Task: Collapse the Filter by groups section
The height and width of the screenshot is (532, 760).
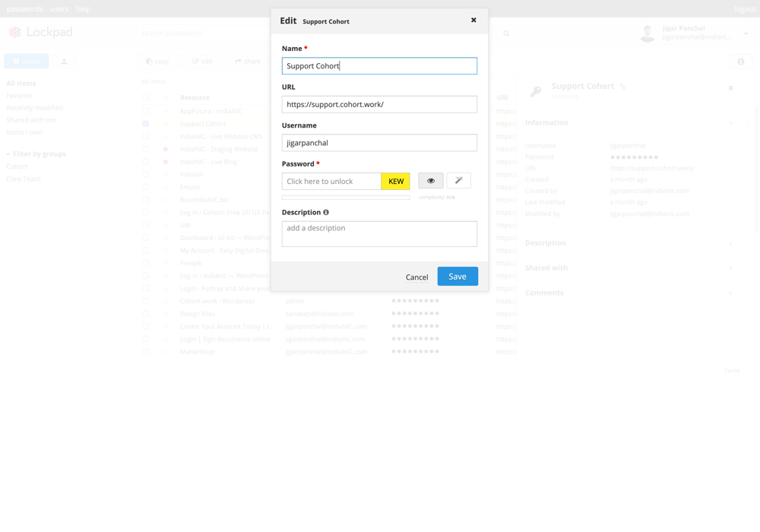Action: [8, 154]
